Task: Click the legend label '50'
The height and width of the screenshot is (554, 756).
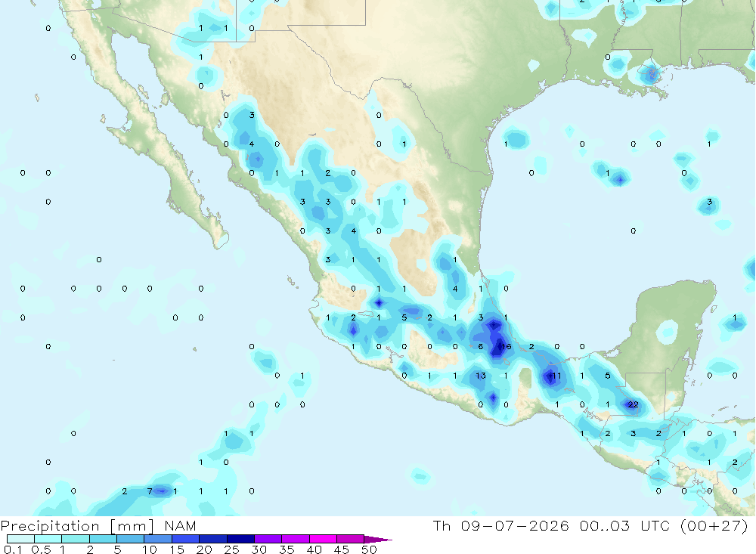Action: pyautogui.click(x=369, y=549)
